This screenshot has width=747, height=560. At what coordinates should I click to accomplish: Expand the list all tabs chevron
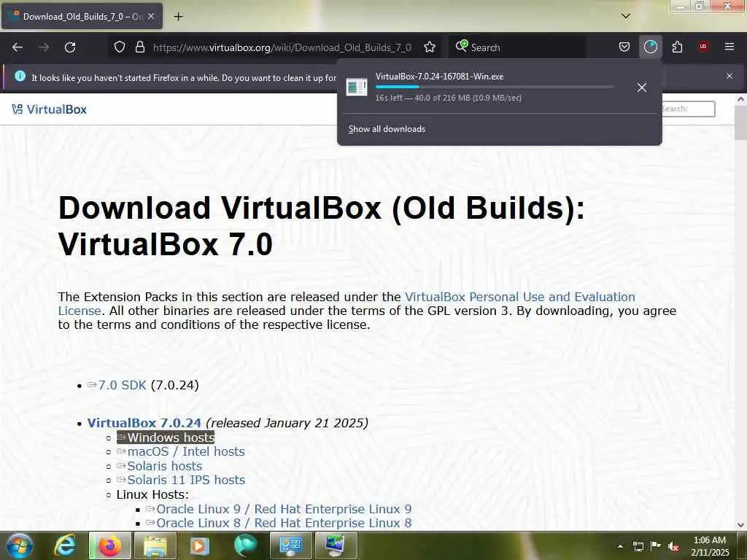(626, 16)
